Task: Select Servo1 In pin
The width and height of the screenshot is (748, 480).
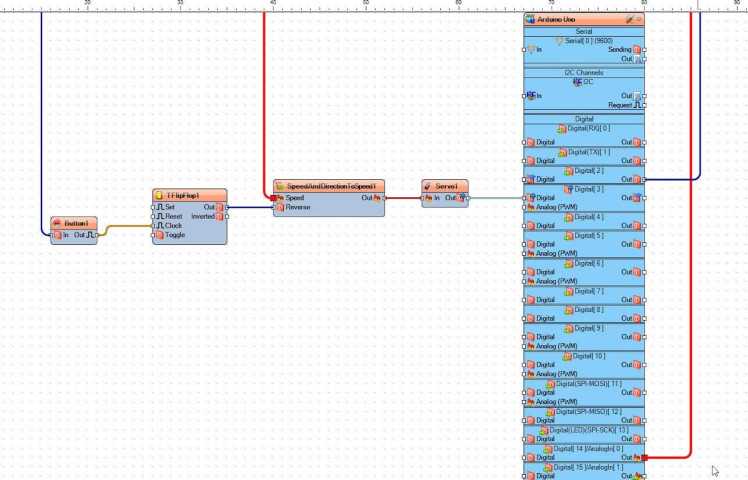Action: [422, 198]
